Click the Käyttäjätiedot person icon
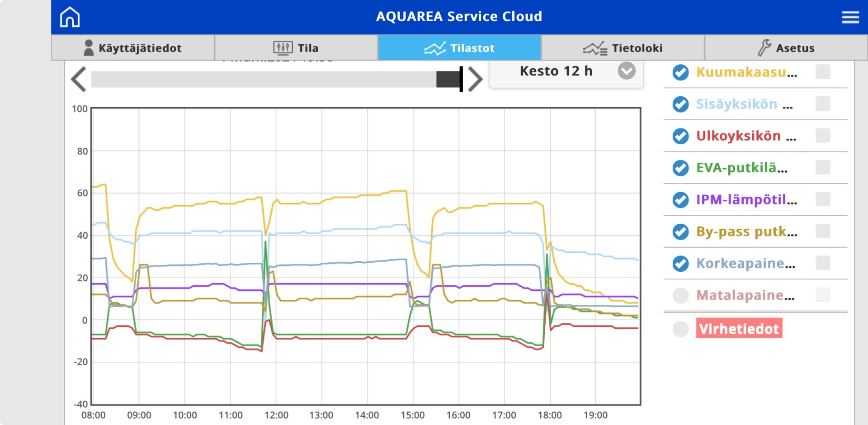 coord(89,48)
